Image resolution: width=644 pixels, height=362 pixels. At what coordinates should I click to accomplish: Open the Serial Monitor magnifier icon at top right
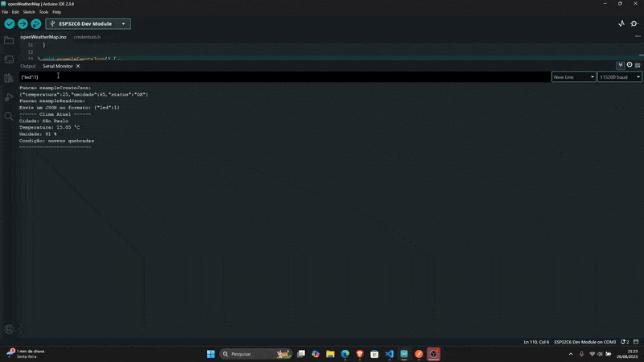pos(634,24)
